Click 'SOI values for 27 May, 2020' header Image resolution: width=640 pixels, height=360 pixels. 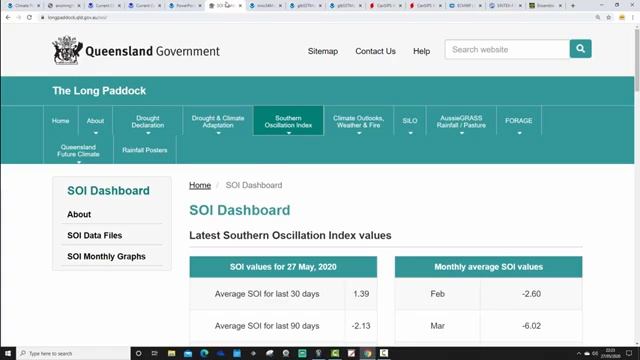pos(283,267)
